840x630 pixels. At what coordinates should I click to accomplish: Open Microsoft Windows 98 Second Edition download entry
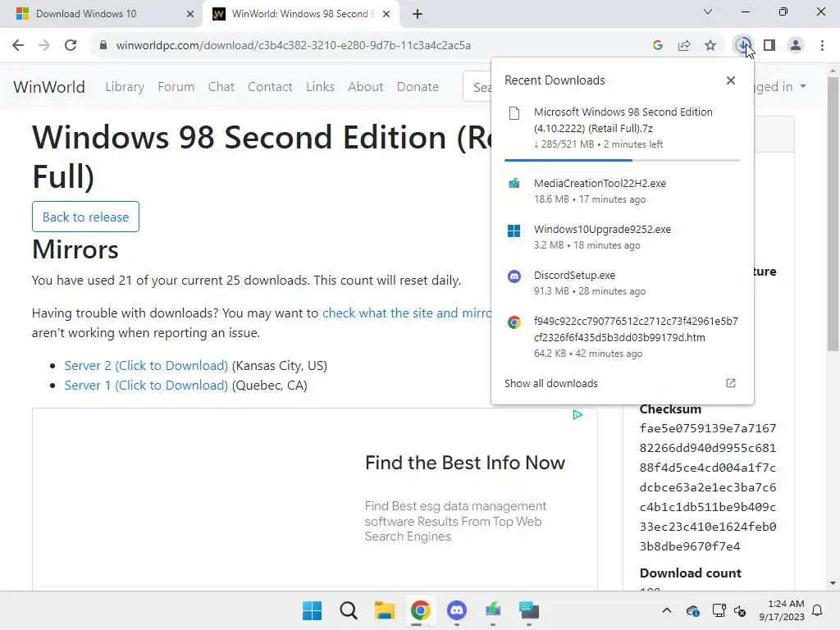click(623, 128)
